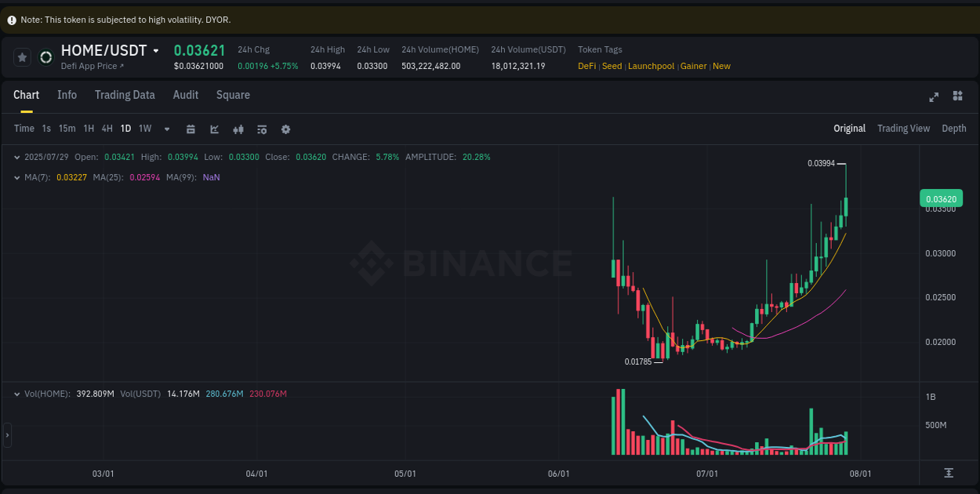Image resolution: width=980 pixels, height=494 pixels.
Task: Switch to the Trading Data tab
Action: 125,95
